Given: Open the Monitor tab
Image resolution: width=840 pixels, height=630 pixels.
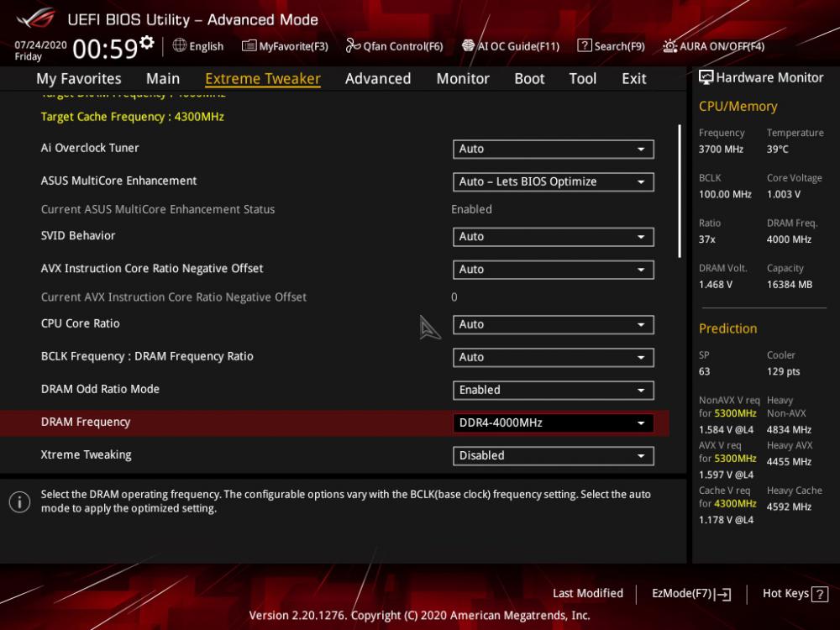Looking at the screenshot, I should coord(463,79).
